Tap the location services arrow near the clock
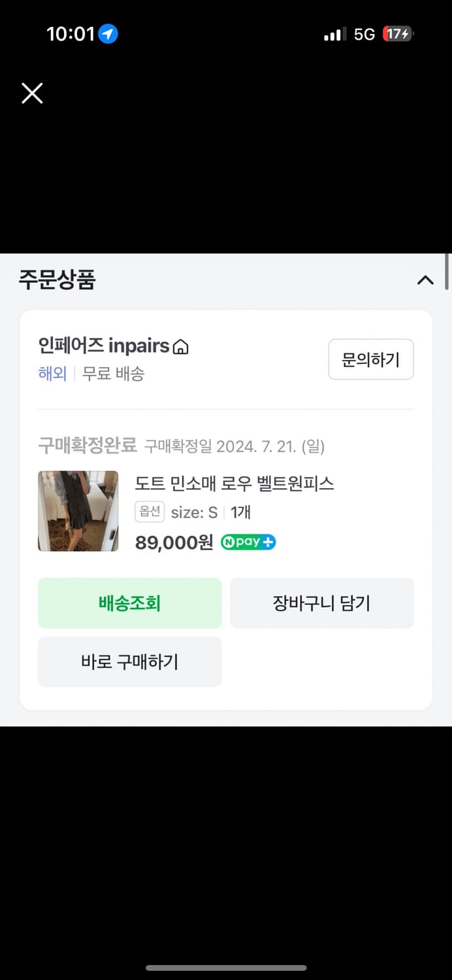 (108, 33)
